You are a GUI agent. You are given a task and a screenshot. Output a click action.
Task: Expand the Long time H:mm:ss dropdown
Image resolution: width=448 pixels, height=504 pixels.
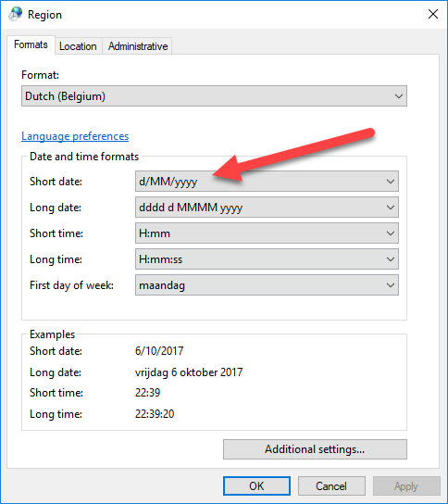(267, 259)
